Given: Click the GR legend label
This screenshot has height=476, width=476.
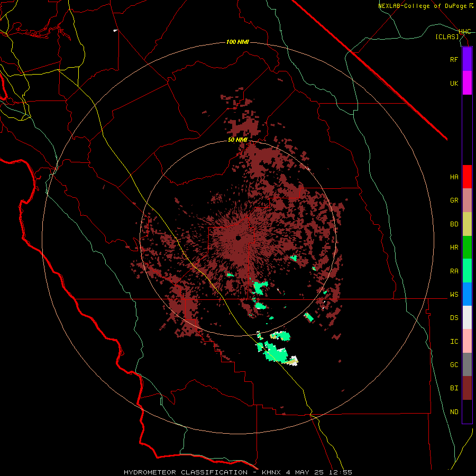Looking at the screenshot, I should point(454,200).
